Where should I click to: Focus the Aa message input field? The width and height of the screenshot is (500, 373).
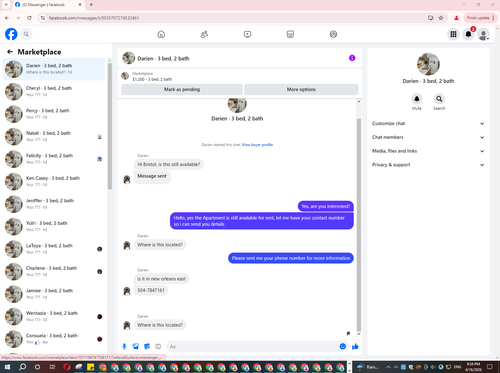(x=257, y=346)
